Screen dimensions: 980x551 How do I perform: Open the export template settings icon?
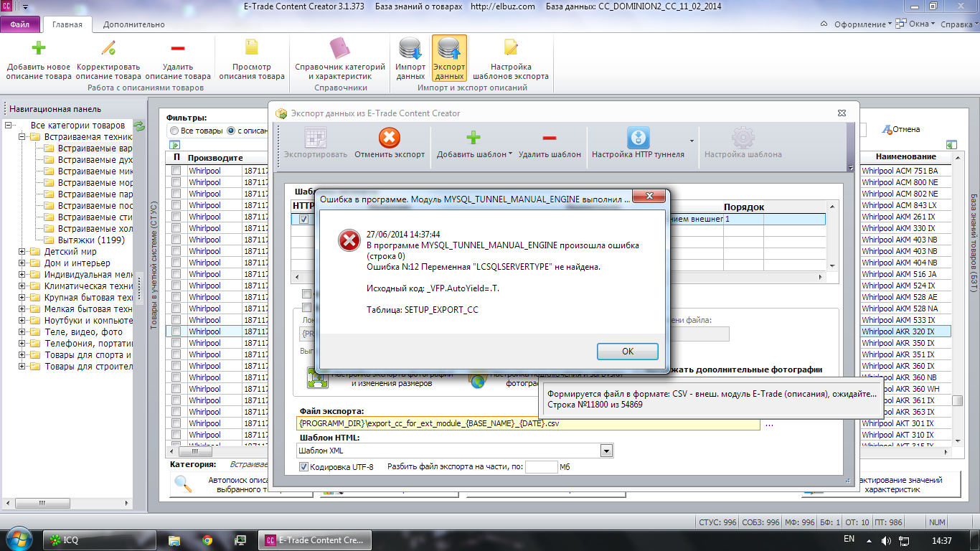pos(511,48)
